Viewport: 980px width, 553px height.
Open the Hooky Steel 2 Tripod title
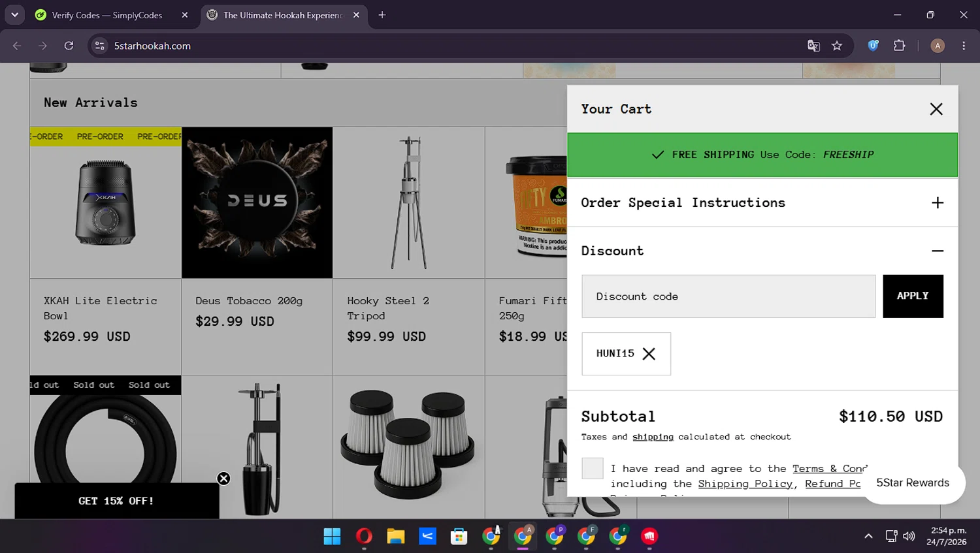(388, 308)
